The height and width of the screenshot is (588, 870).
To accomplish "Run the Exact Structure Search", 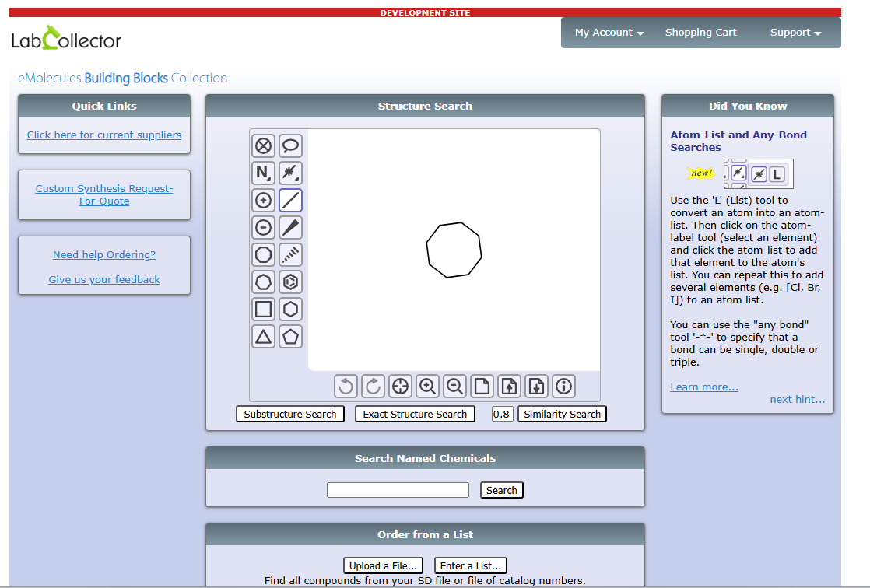I will click(415, 415).
